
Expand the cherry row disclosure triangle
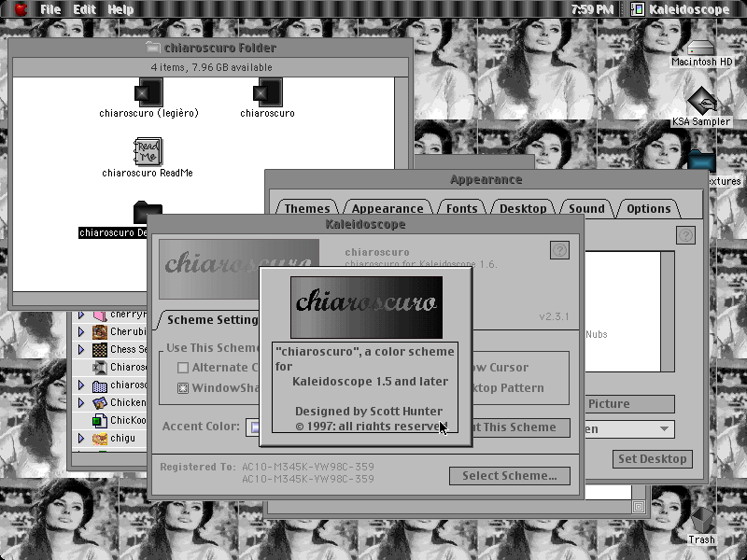pyautogui.click(x=81, y=315)
